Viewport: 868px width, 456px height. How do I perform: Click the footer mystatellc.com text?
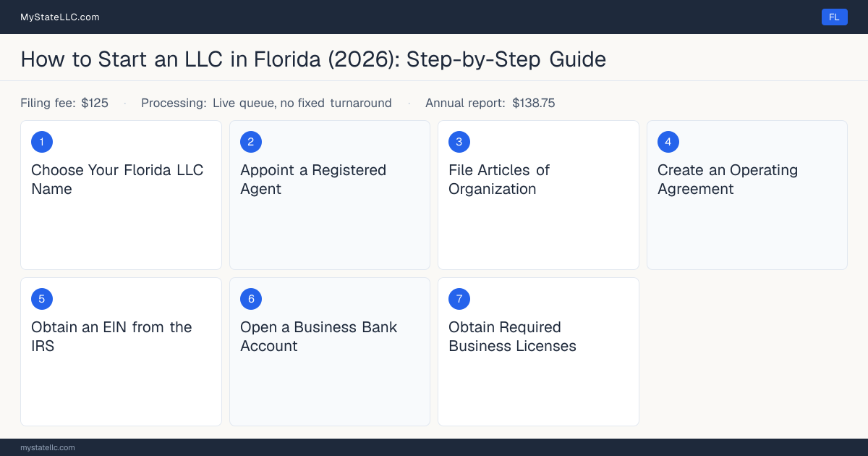48,447
